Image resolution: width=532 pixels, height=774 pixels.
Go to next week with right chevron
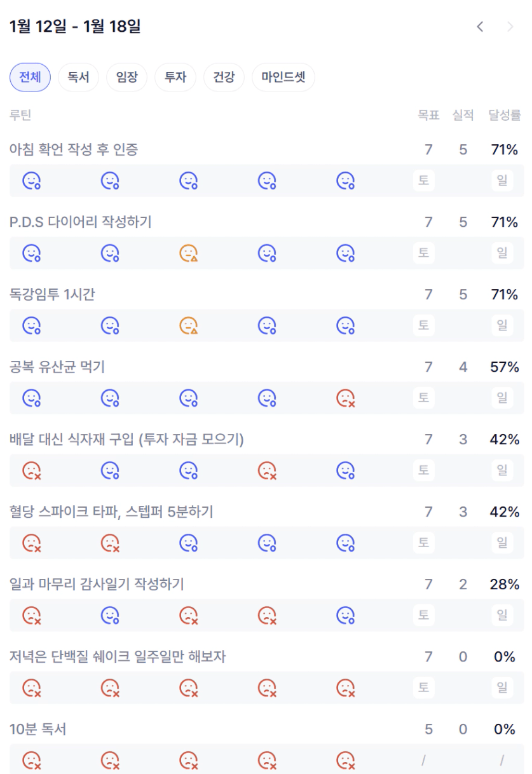[x=510, y=27]
